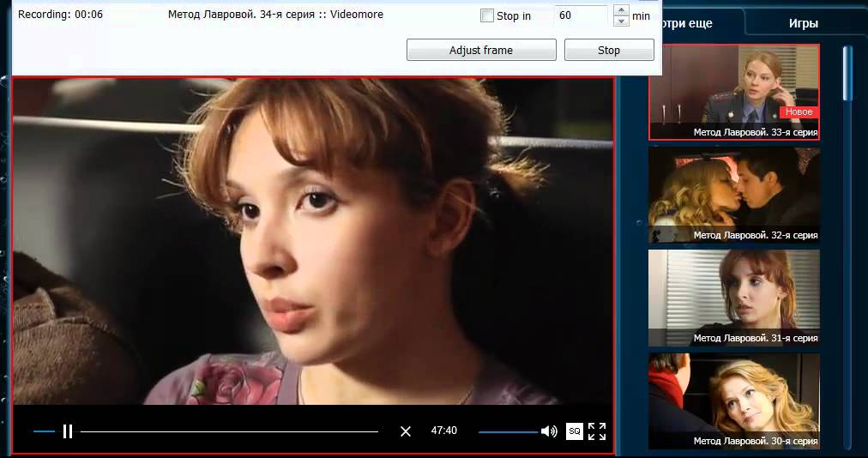868x458 pixels.
Task: Toggle SQ video quality button
Action: click(x=575, y=431)
